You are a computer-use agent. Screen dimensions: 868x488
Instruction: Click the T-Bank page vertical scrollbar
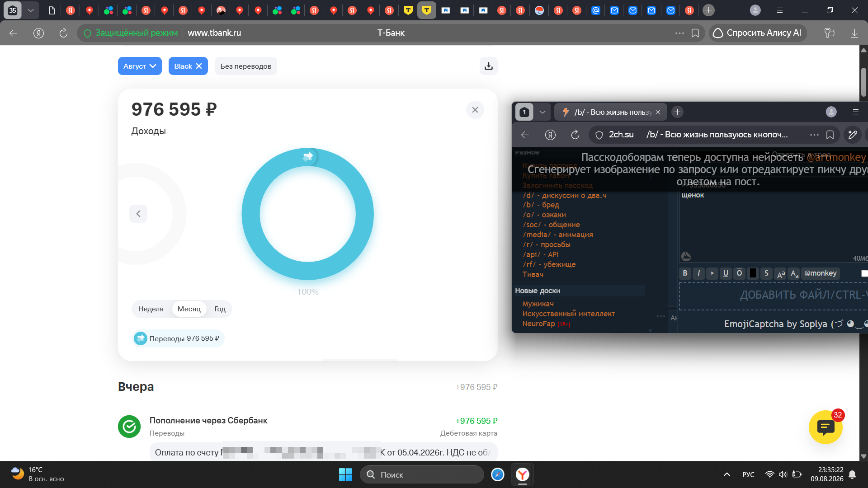pyautogui.click(x=863, y=82)
